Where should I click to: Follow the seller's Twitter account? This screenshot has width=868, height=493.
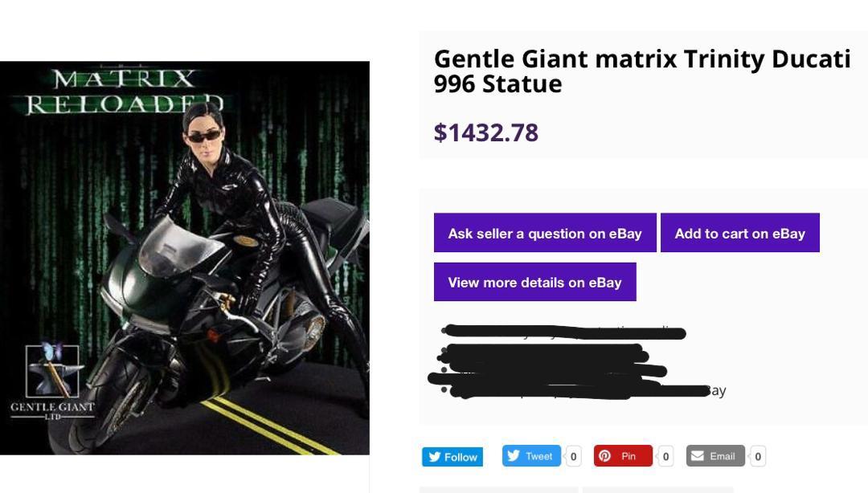point(452,456)
